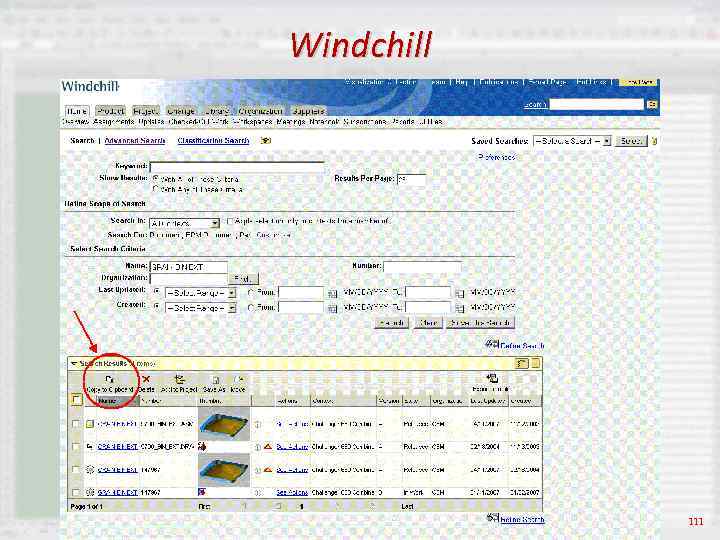Select the Created From radio button
The width and height of the screenshot is (720, 540).
251,307
